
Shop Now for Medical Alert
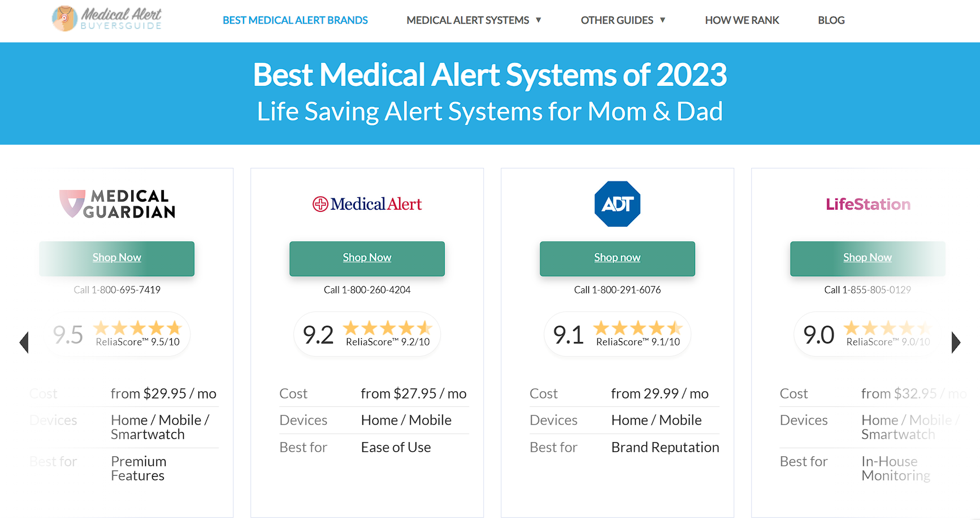(367, 258)
